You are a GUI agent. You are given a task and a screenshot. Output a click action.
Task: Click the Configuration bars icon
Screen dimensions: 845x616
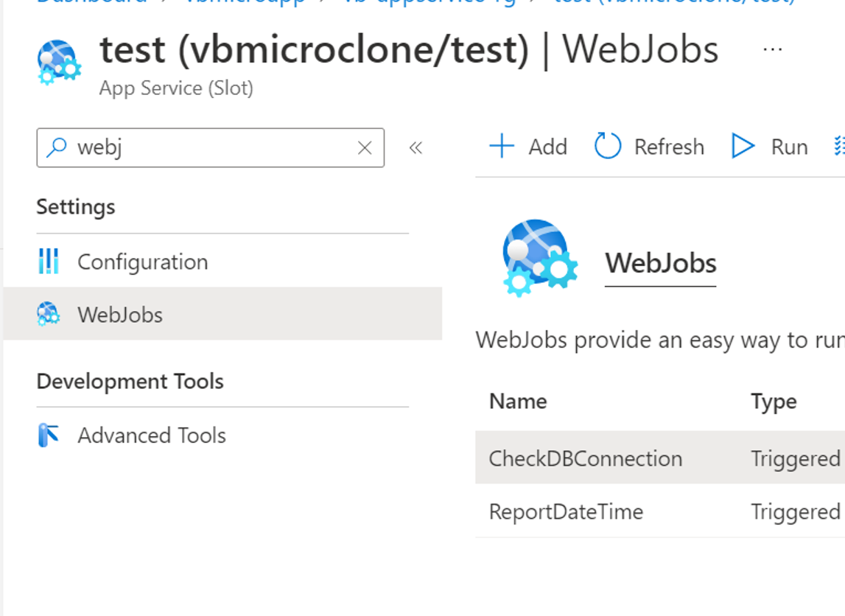point(49,261)
